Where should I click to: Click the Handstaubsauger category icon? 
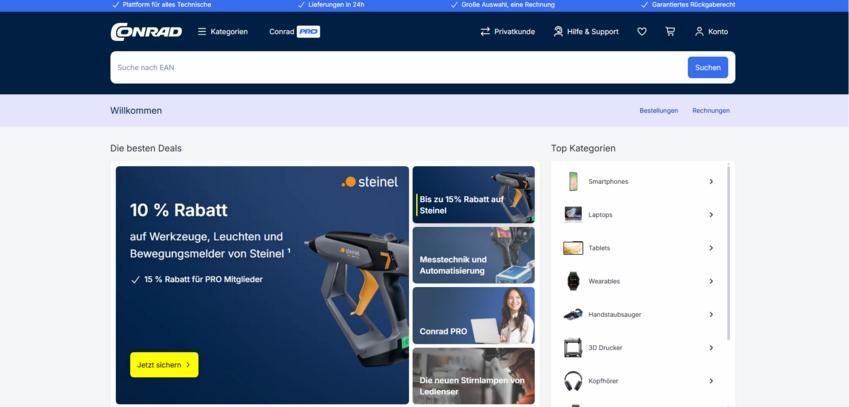tap(573, 314)
